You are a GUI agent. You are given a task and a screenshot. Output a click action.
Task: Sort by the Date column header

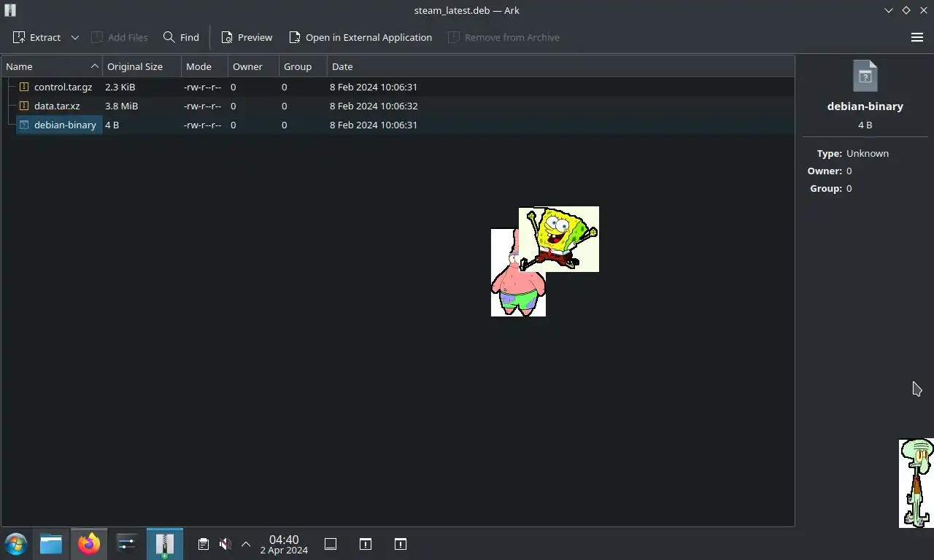coord(560,66)
